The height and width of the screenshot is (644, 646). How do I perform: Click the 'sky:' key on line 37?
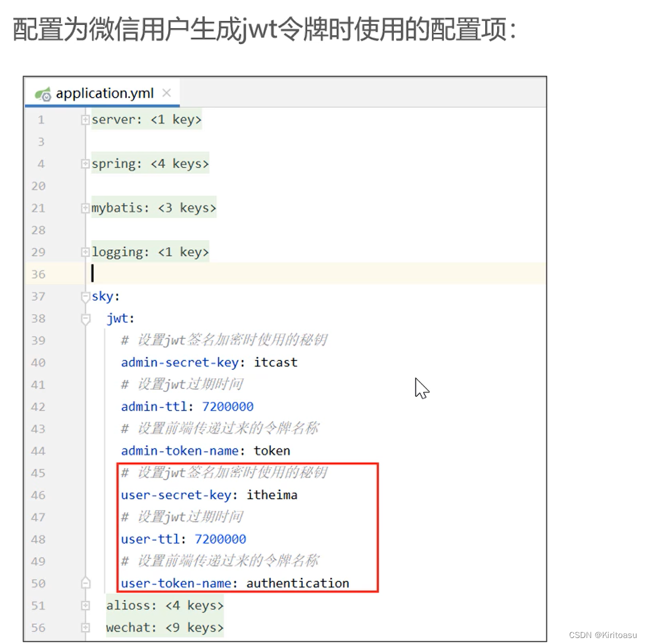(105, 297)
